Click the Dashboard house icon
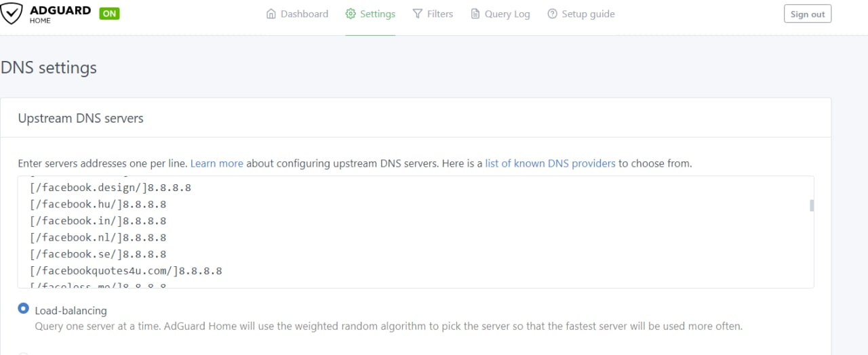The height and width of the screenshot is (355, 868). (x=271, y=14)
